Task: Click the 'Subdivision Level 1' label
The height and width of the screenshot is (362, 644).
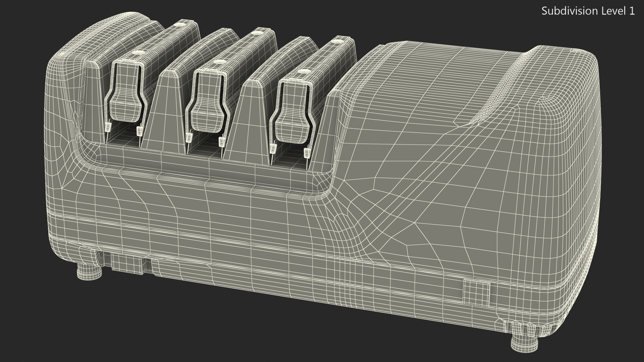Action: (588, 11)
